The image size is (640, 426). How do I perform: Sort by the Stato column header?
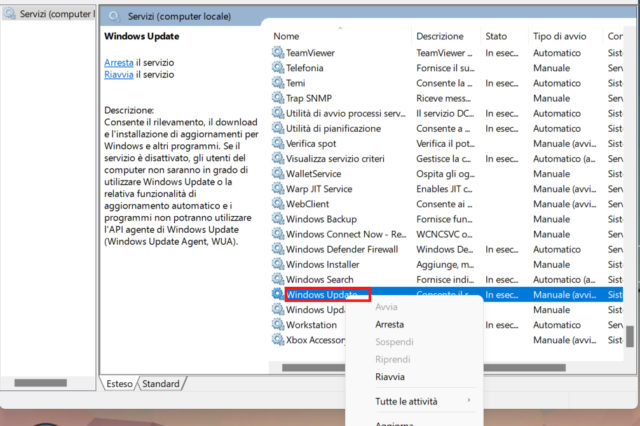[496, 36]
